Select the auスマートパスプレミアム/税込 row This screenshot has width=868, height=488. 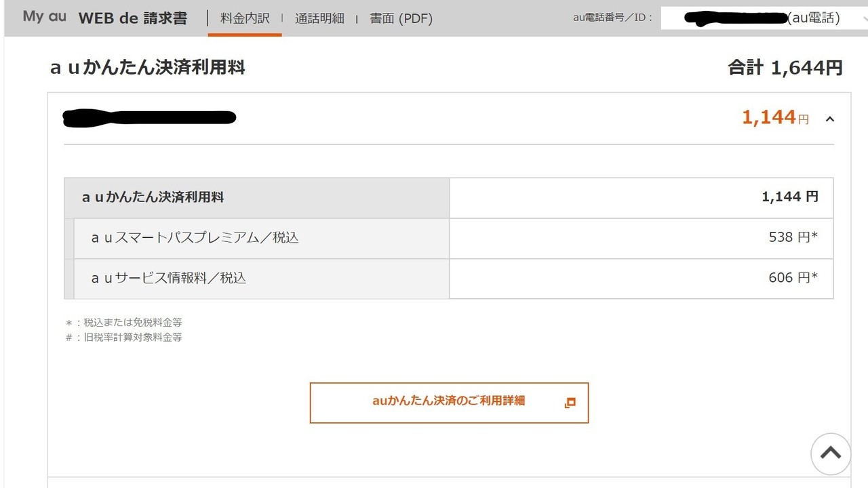449,238
